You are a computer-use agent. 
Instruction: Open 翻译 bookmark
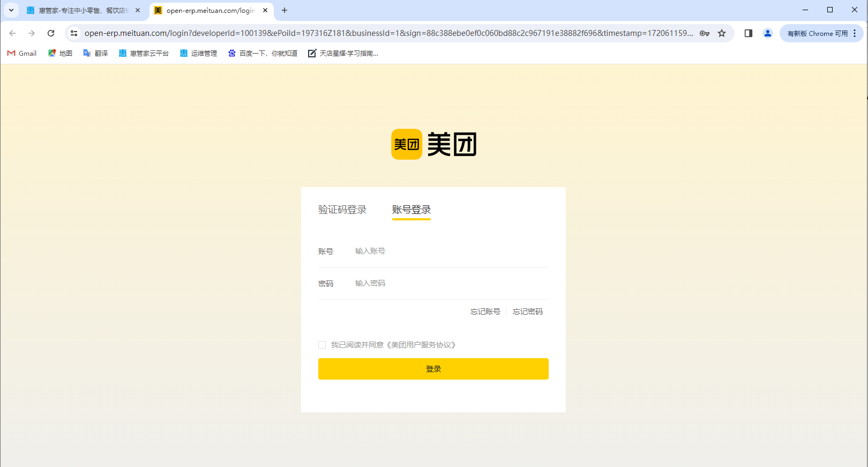point(95,53)
